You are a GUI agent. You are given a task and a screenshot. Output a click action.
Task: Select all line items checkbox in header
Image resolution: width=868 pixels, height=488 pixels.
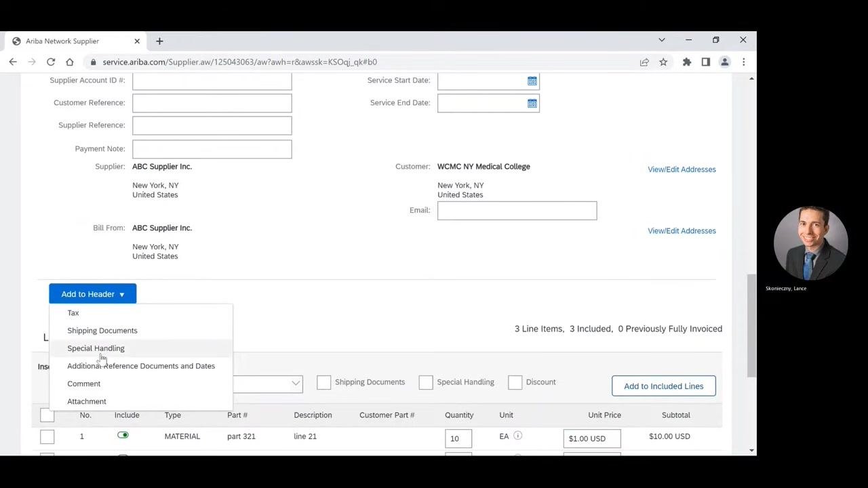(47, 415)
